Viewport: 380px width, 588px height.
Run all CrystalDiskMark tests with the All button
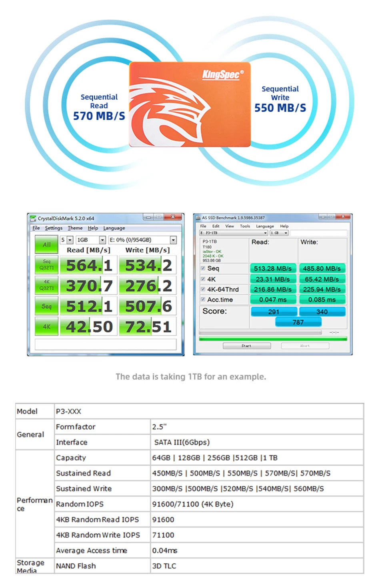coord(47,244)
